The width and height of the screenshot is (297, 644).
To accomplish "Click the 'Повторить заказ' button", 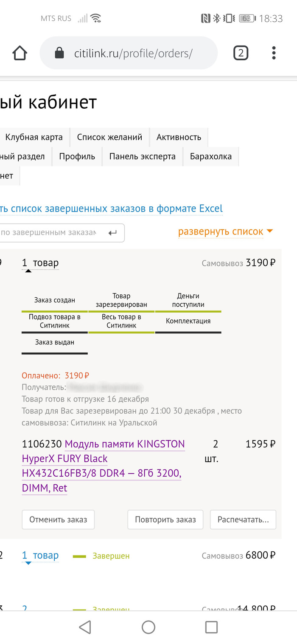I will (x=165, y=520).
